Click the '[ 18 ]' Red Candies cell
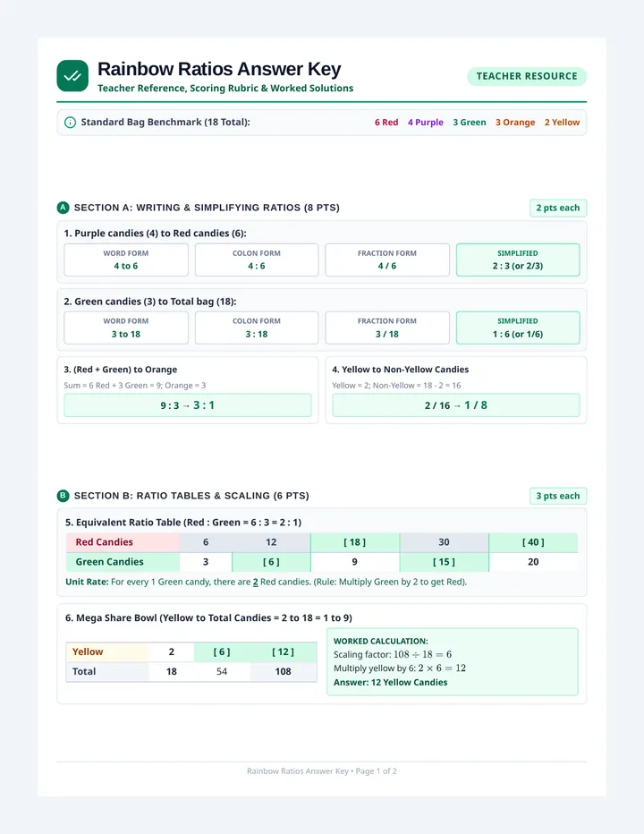Screen dimensions: 644x834 pyautogui.click(x=355, y=542)
